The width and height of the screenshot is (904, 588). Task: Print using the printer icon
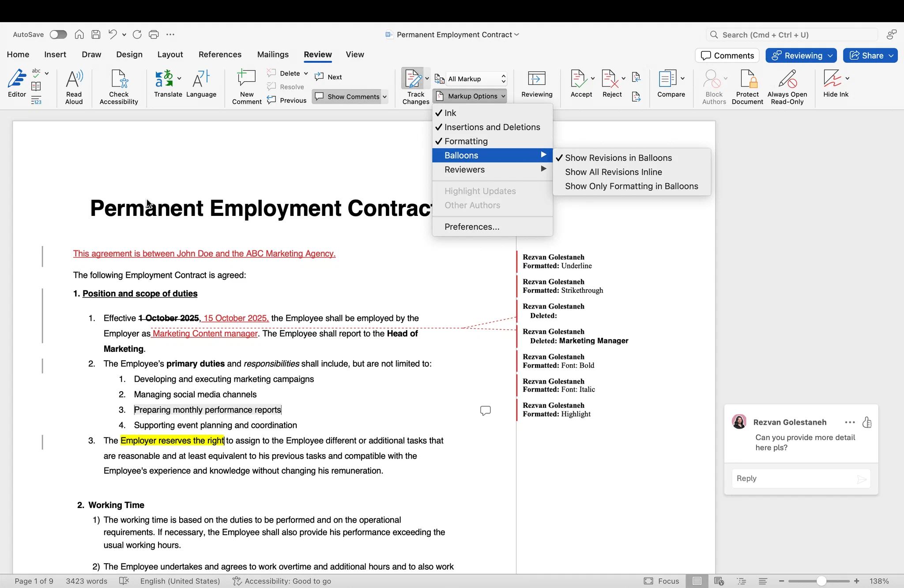pyautogui.click(x=154, y=34)
